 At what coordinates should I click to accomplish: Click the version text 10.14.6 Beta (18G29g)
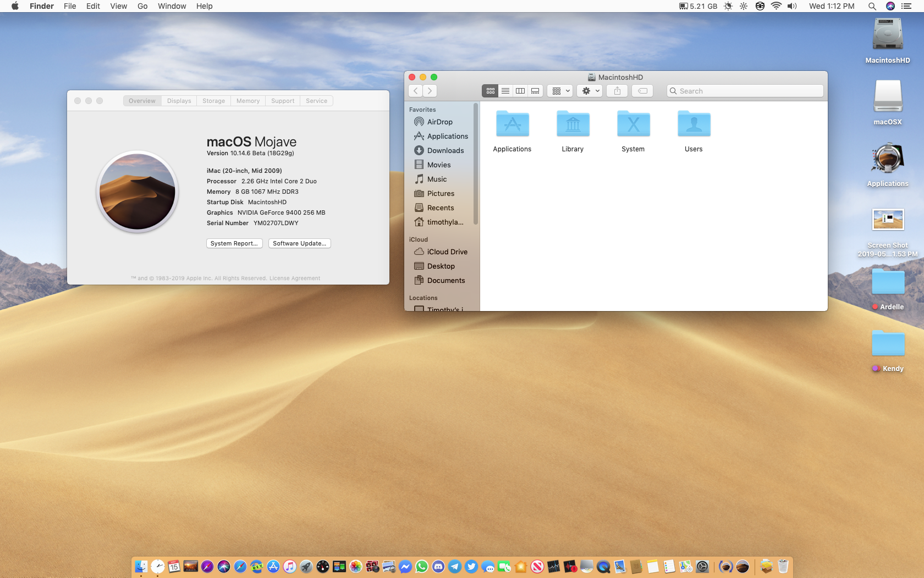coord(262,153)
